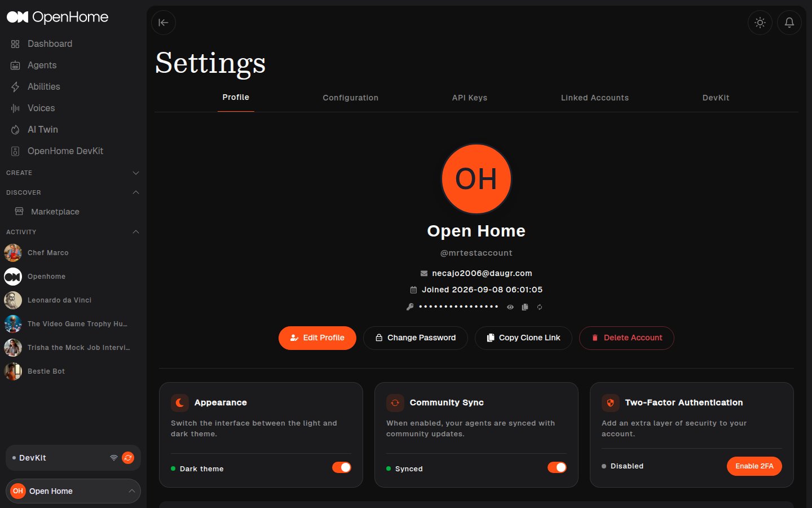
Task: Open Chef Marco agent avatar
Action: tap(13, 253)
